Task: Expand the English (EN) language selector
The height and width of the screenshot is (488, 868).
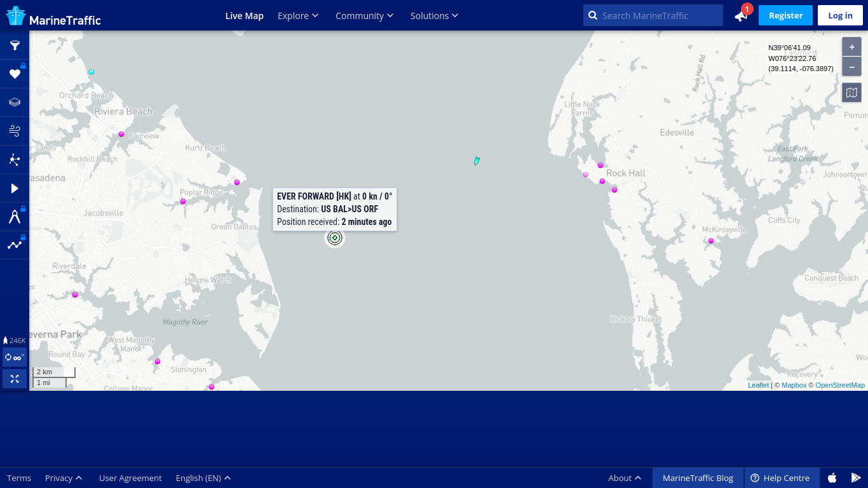Action: click(203, 478)
